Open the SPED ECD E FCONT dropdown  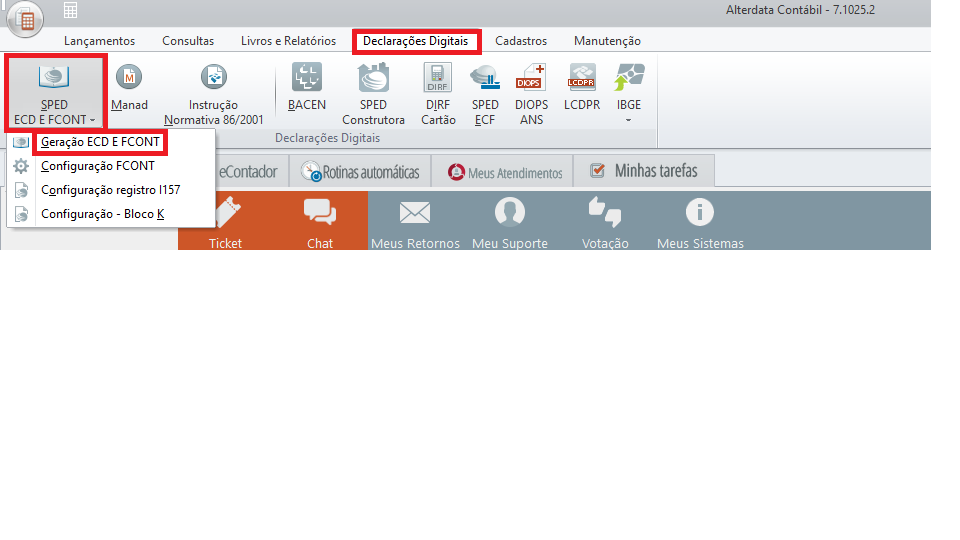click(54, 92)
